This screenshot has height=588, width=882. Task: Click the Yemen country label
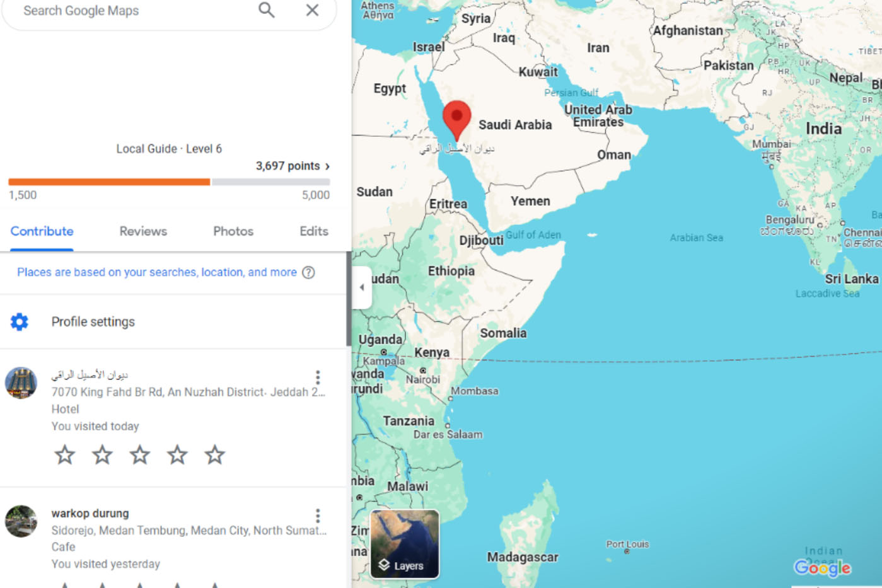point(530,201)
